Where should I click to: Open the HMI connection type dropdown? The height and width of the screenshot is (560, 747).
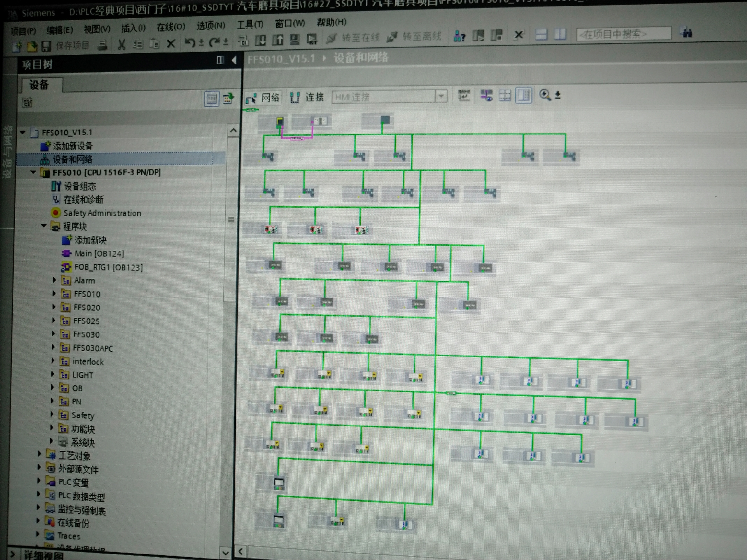[x=441, y=96]
